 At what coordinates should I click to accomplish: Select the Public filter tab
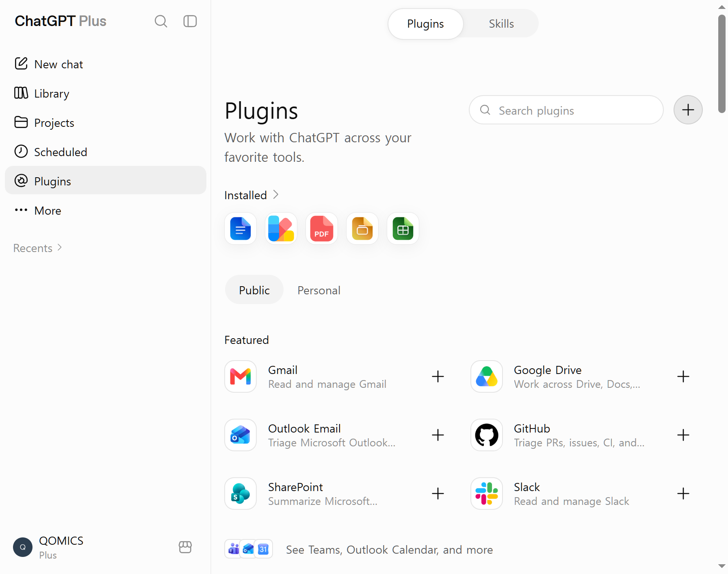254,290
